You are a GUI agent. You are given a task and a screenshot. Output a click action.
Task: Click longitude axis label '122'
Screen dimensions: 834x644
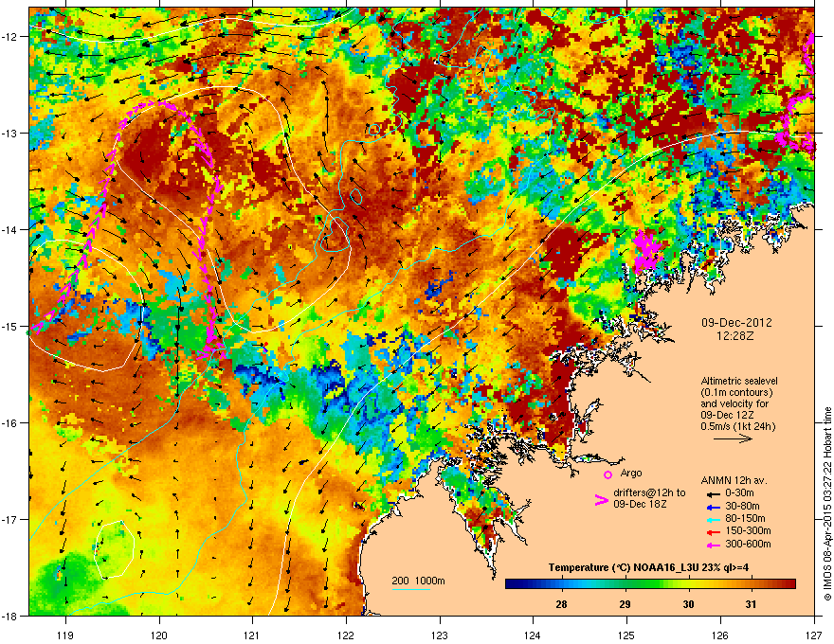click(x=346, y=635)
